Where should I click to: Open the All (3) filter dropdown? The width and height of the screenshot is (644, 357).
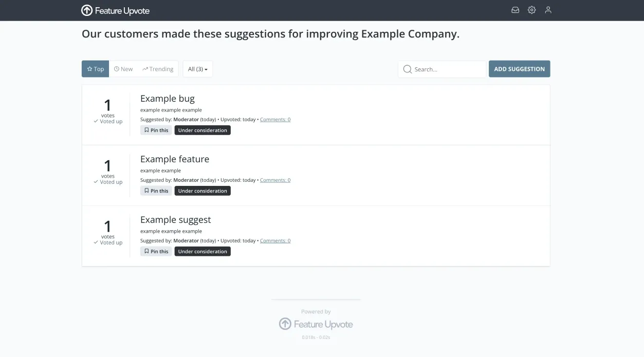point(197,68)
